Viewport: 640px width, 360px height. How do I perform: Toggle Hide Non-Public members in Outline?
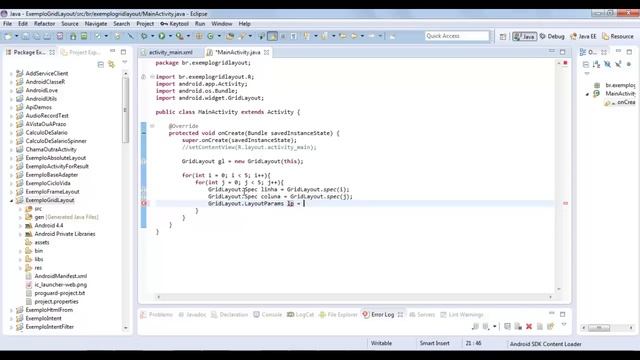629,64
